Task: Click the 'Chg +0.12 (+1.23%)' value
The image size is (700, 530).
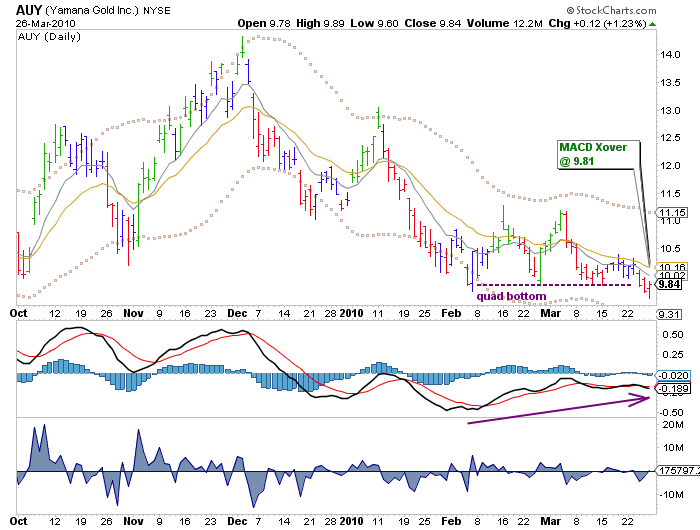Action: 597,23
